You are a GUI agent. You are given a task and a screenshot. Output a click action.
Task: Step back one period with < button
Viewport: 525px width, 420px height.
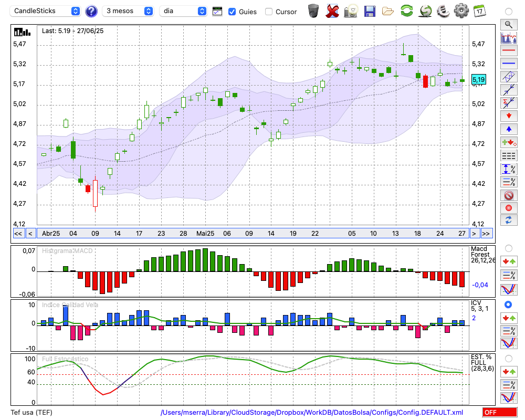30,234
